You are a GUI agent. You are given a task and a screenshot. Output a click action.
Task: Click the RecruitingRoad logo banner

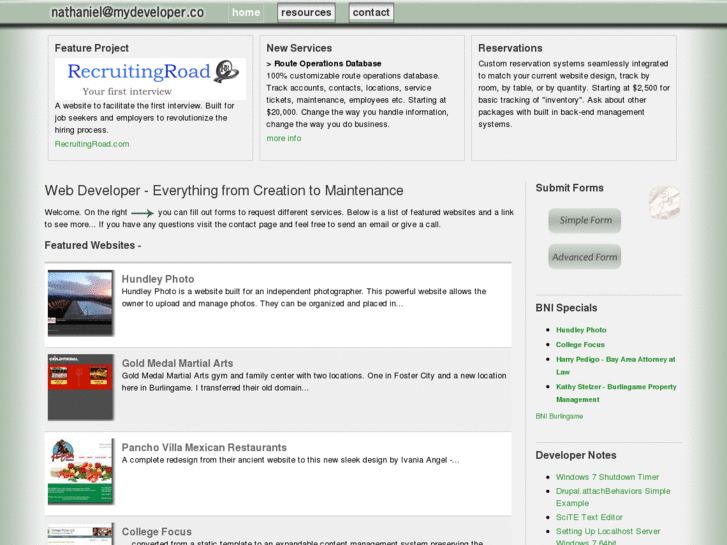click(150, 79)
